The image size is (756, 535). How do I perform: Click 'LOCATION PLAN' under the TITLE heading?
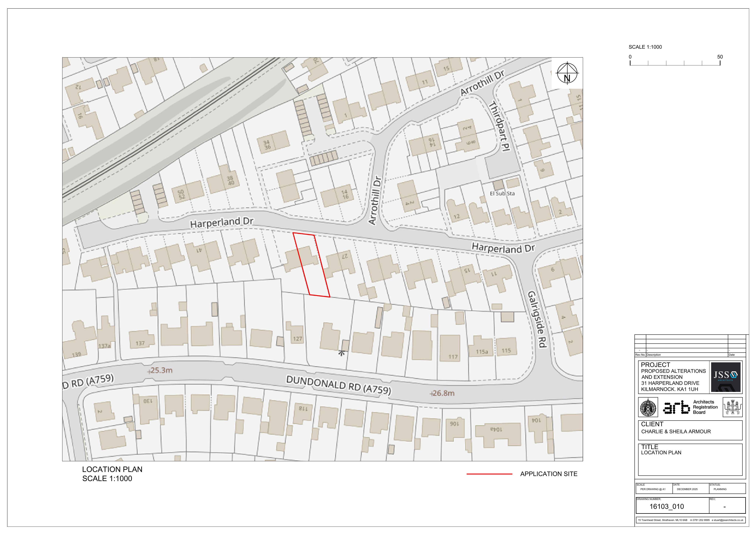[x=661, y=453]
